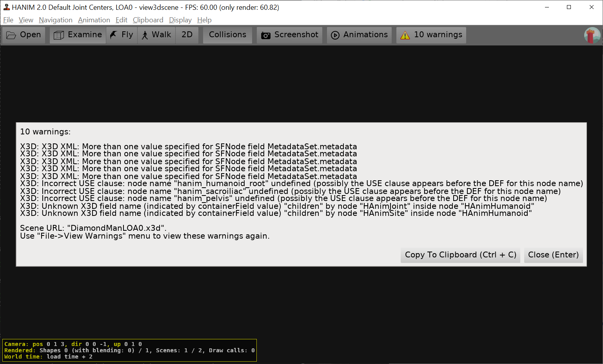Switch to Fly navigation mode
603x364 pixels.
pos(122,35)
